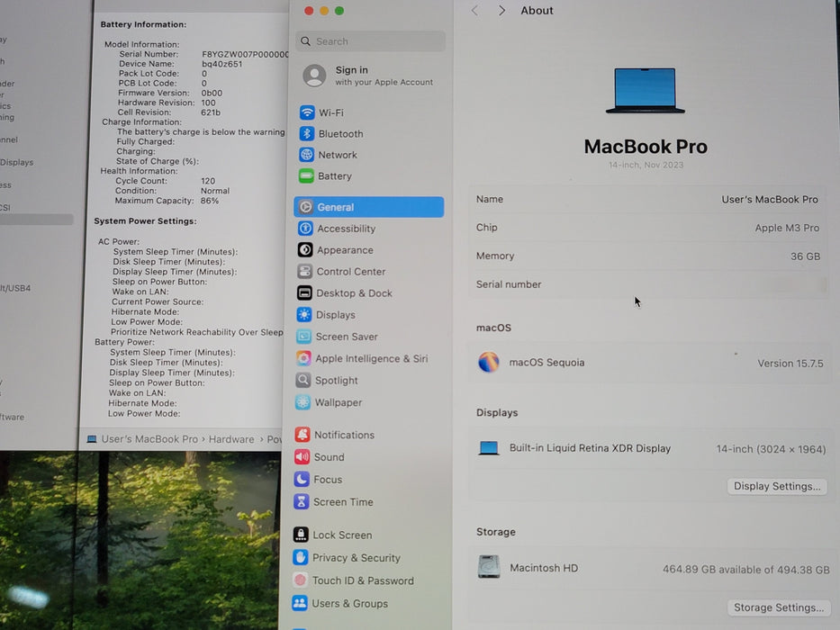This screenshot has height=630, width=840.
Task: Click the 14-inch (3024 × 1964) resolution text
Action: pos(771,449)
